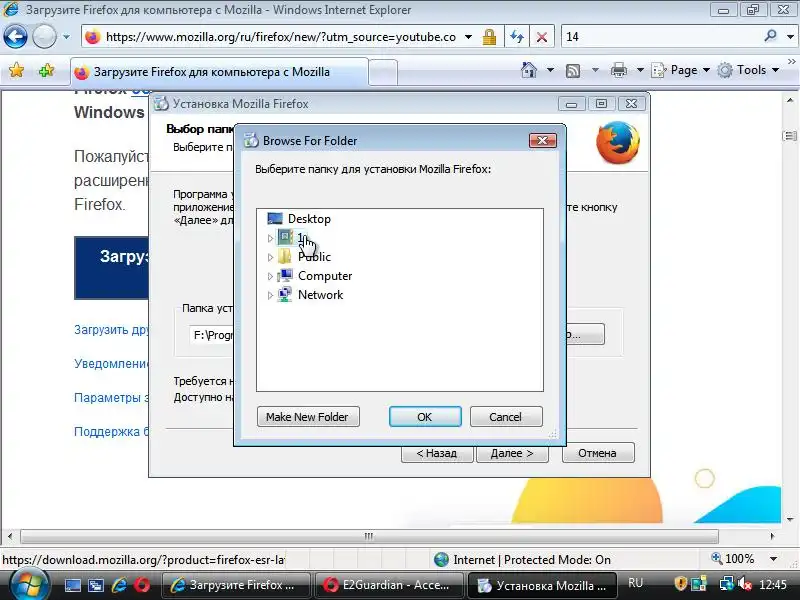
Task: Open the address bar history dropdown
Action: pyautogui.click(x=468, y=37)
